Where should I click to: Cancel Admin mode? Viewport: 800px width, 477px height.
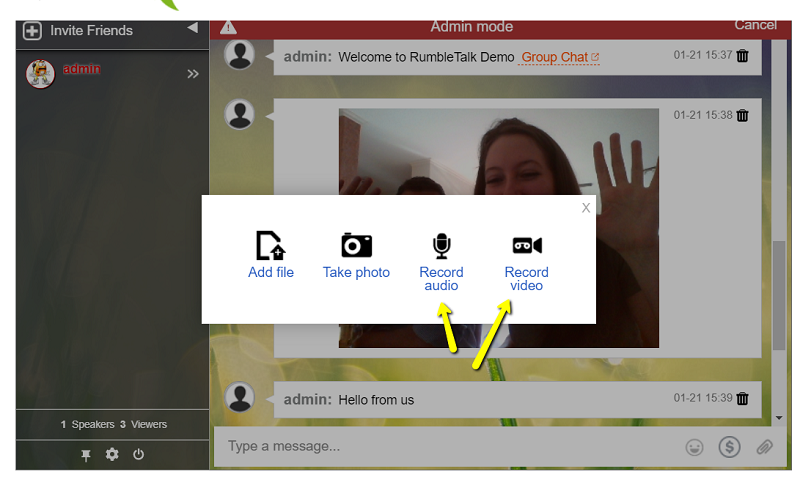click(x=755, y=25)
